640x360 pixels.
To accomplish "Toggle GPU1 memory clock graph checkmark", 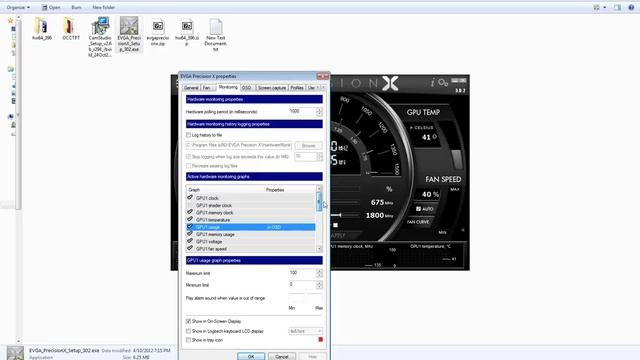I will coord(190,212).
